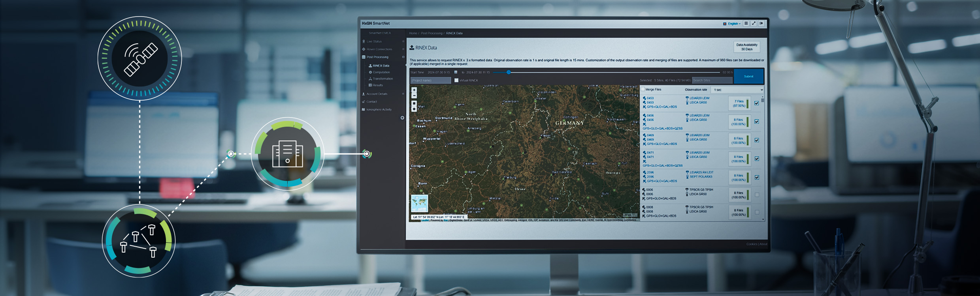
Task: Click the site list scroll-down arrow
Action: pyautogui.click(x=763, y=219)
